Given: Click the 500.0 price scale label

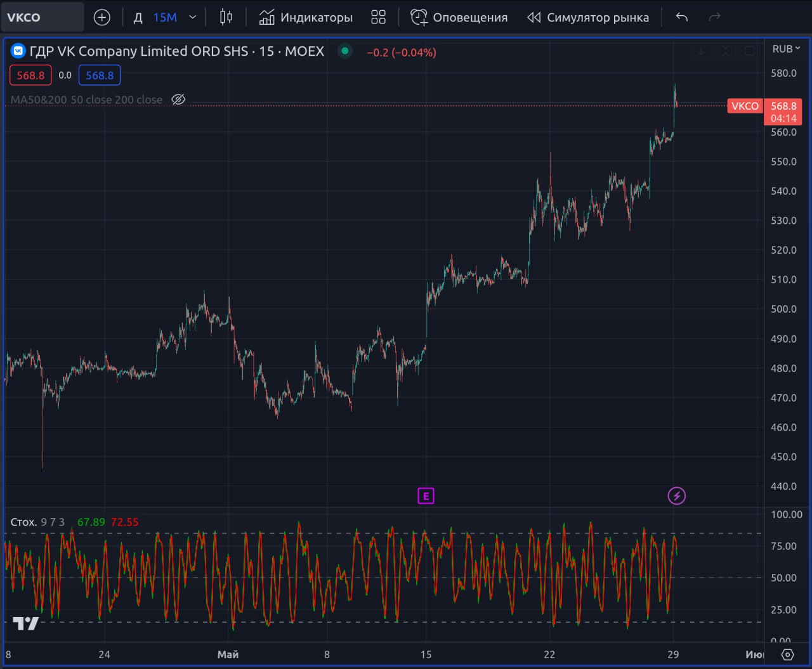Looking at the screenshot, I should pos(783,309).
